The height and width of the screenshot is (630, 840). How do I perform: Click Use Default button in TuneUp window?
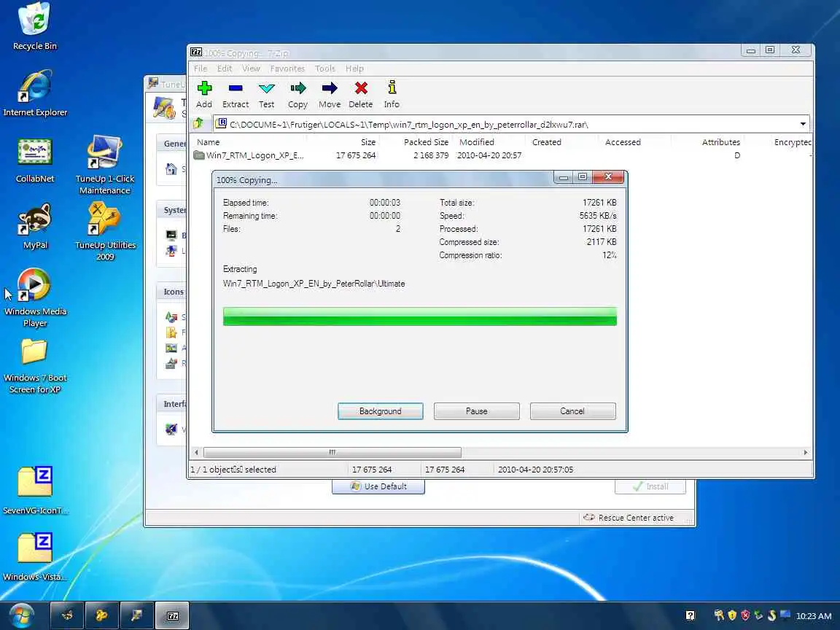378,486
